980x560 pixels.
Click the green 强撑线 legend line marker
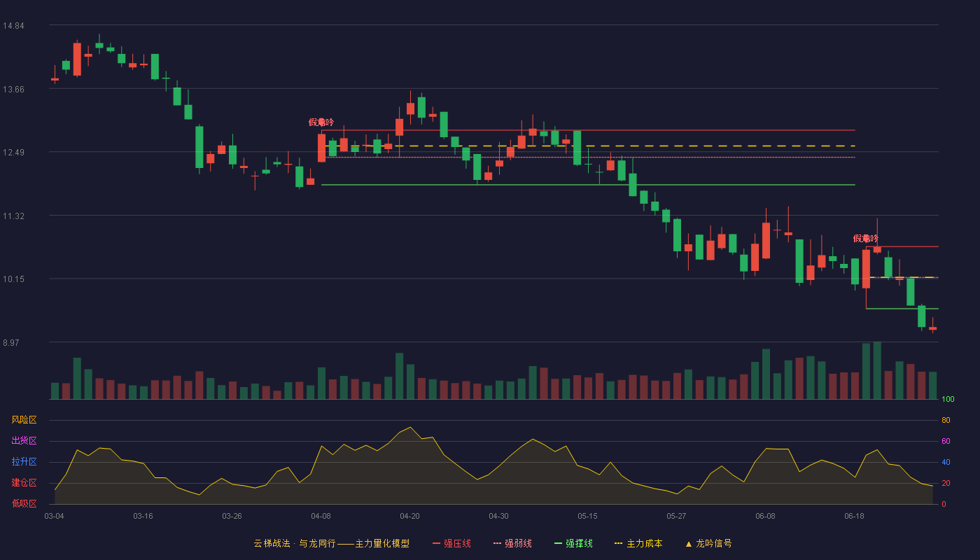click(x=558, y=544)
